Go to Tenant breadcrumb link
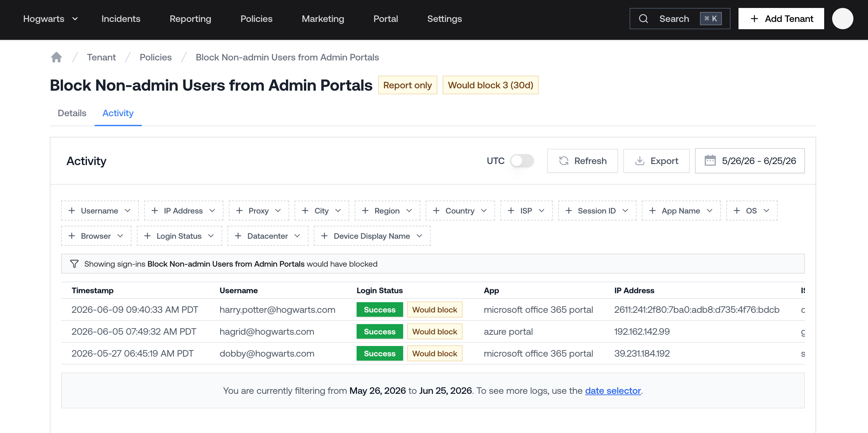868x433 pixels. click(x=101, y=57)
